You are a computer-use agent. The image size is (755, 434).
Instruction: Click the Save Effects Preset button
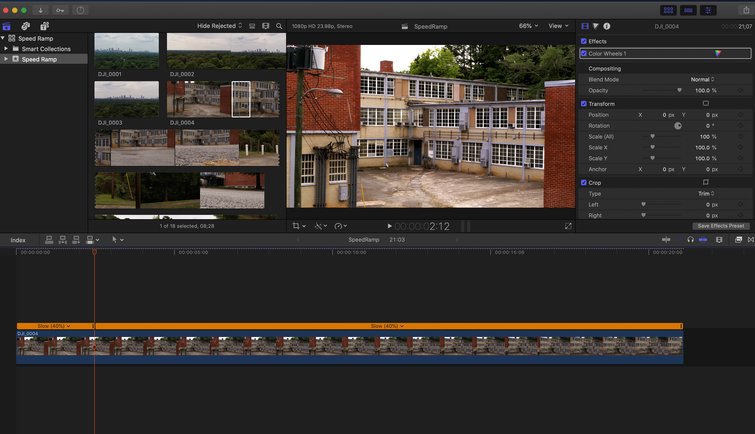pyautogui.click(x=720, y=226)
